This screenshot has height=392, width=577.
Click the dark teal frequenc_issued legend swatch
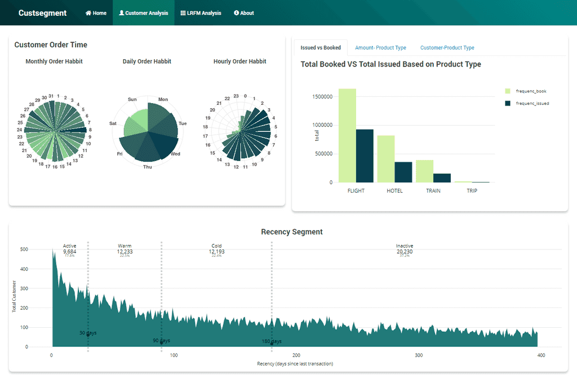(x=508, y=104)
